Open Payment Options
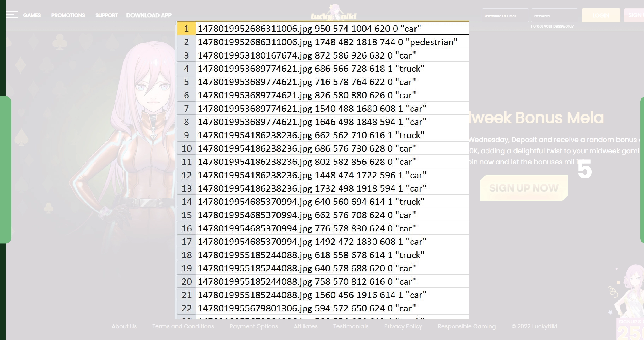The height and width of the screenshot is (340, 644). [254, 326]
